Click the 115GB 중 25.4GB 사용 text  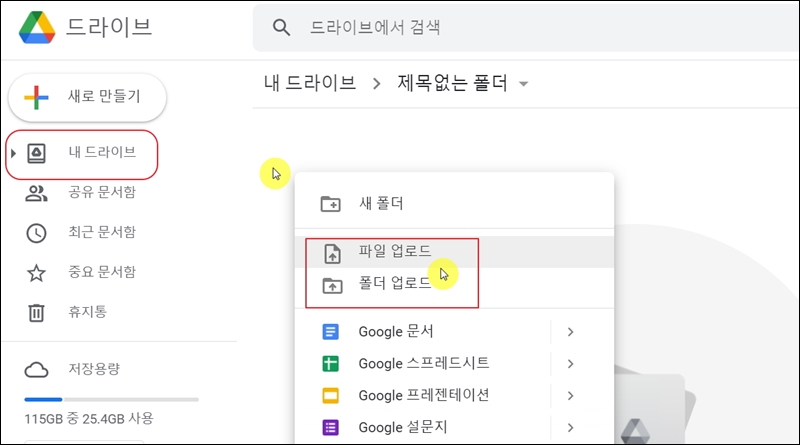coord(89,419)
